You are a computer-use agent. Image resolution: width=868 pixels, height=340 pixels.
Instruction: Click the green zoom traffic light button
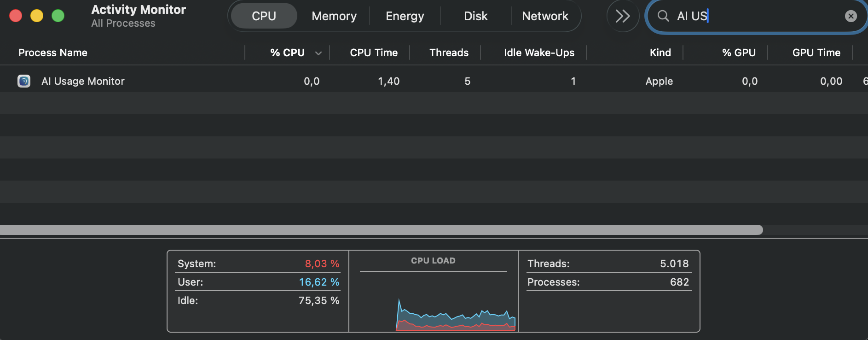point(58,15)
